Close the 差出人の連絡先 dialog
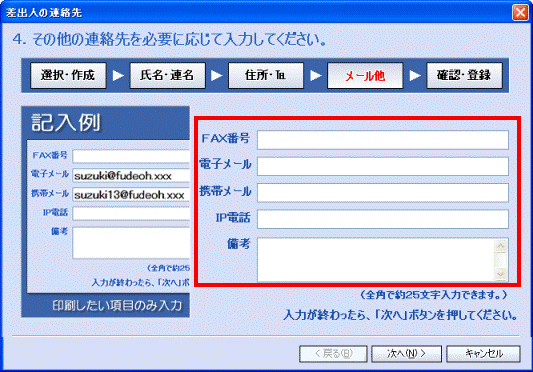The width and height of the screenshot is (533, 372). coord(520,13)
